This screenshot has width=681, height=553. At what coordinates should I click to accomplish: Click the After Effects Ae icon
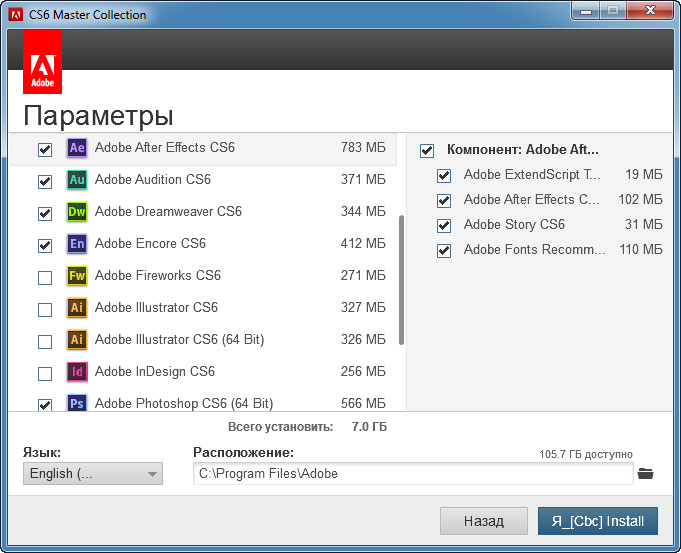click(x=77, y=148)
